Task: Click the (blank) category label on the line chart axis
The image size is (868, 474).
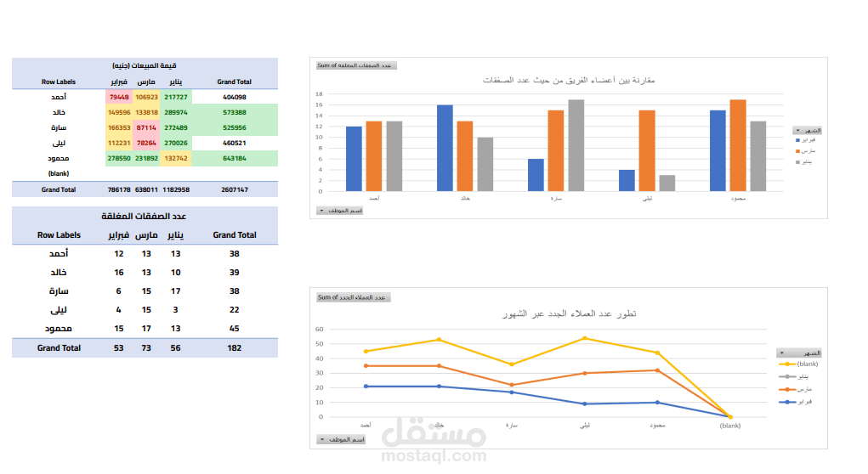Action: (x=729, y=426)
